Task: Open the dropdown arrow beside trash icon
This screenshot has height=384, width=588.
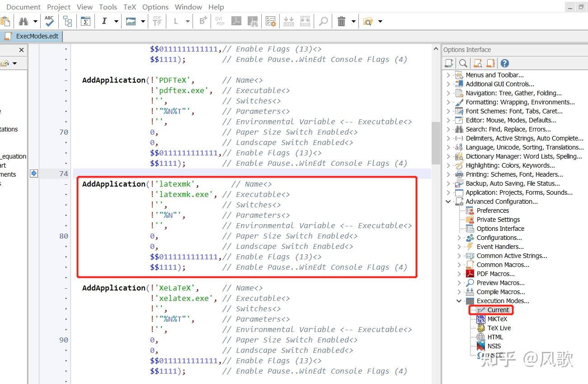Action: click(353, 21)
